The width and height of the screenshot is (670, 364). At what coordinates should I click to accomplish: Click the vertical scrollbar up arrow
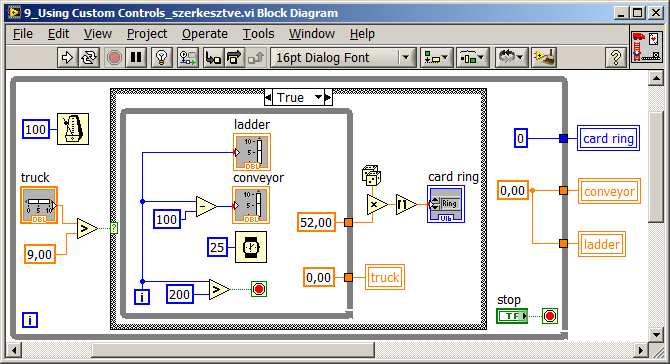click(x=656, y=78)
